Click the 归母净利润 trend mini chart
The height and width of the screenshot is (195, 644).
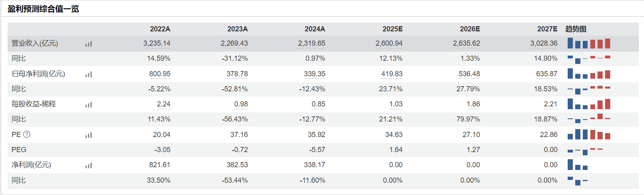click(589, 74)
